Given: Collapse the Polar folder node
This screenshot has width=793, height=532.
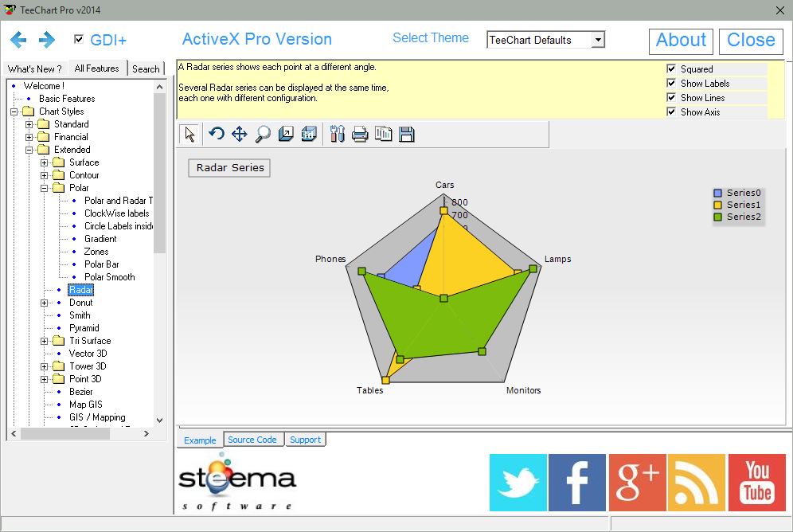Looking at the screenshot, I should coord(44,188).
